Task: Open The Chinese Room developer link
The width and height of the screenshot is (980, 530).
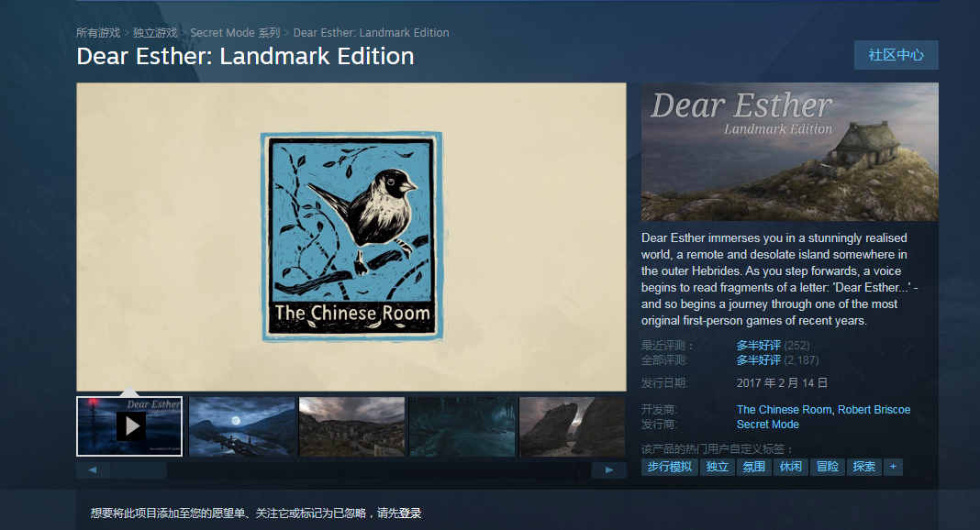Action: (x=784, y=410)
